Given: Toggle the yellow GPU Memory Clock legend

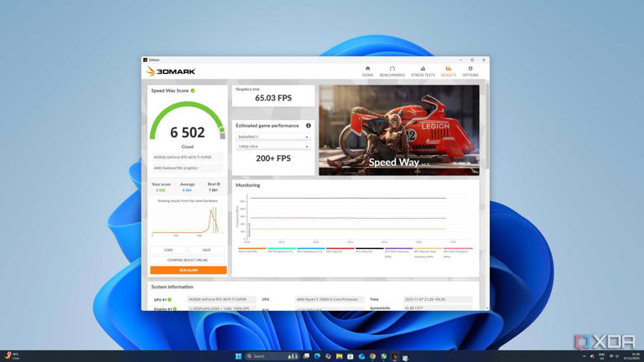Looking at the screenshot, I should pyautogui.click(x=428, y=252).
